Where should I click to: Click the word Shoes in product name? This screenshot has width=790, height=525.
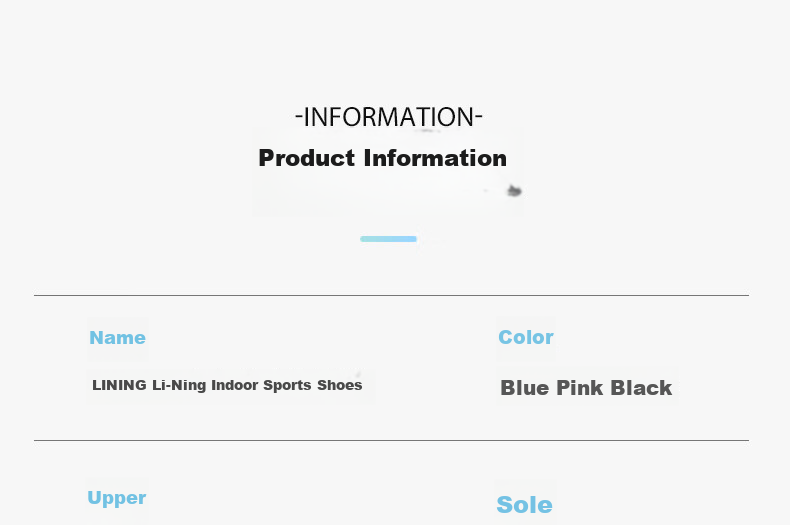pos(340,385)
